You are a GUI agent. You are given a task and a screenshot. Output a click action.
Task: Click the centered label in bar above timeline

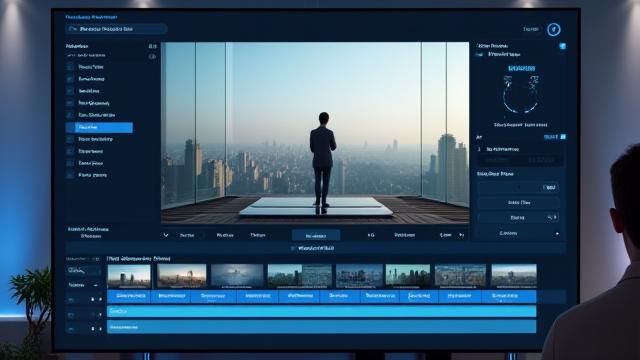click(x=316, y=248)
